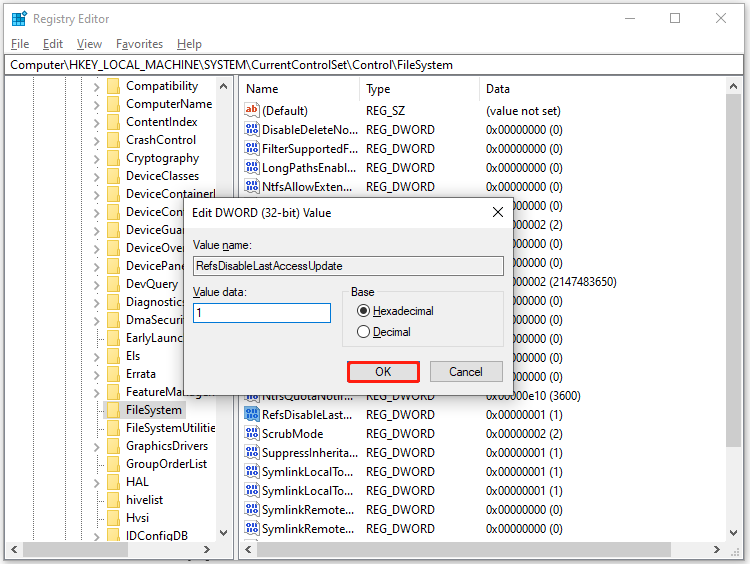Select the Hexadecimal base option
Viewport: 750px width, 564px height.
click(x=364, y=311)
